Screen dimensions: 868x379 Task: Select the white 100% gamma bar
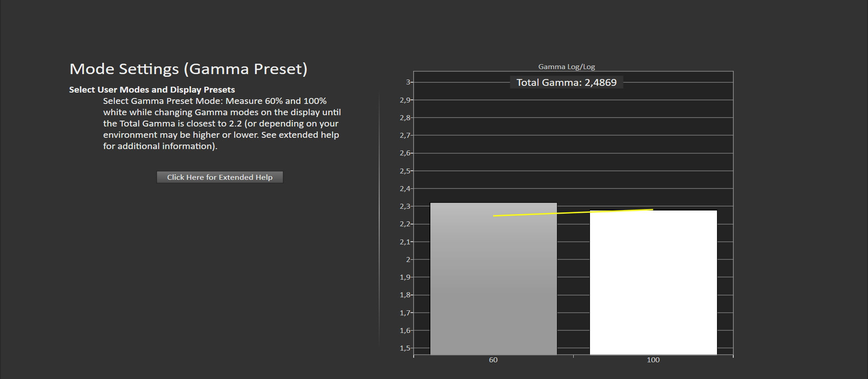[653, 282]
